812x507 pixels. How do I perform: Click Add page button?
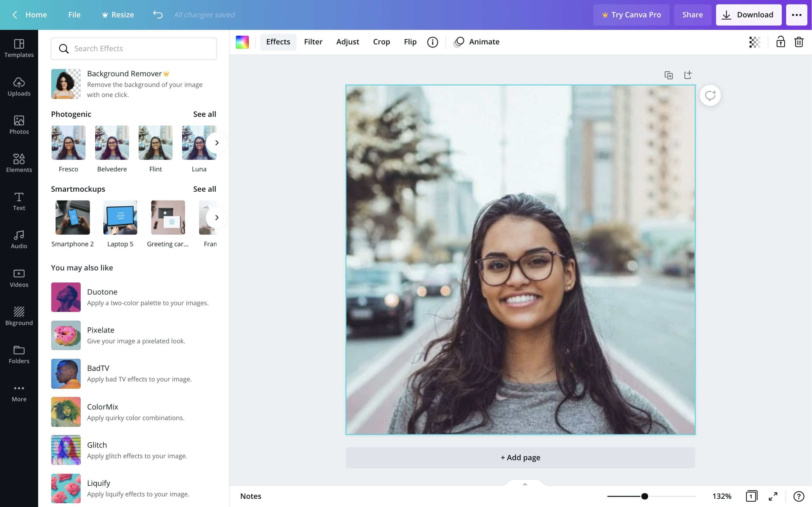tap(521, 457)
